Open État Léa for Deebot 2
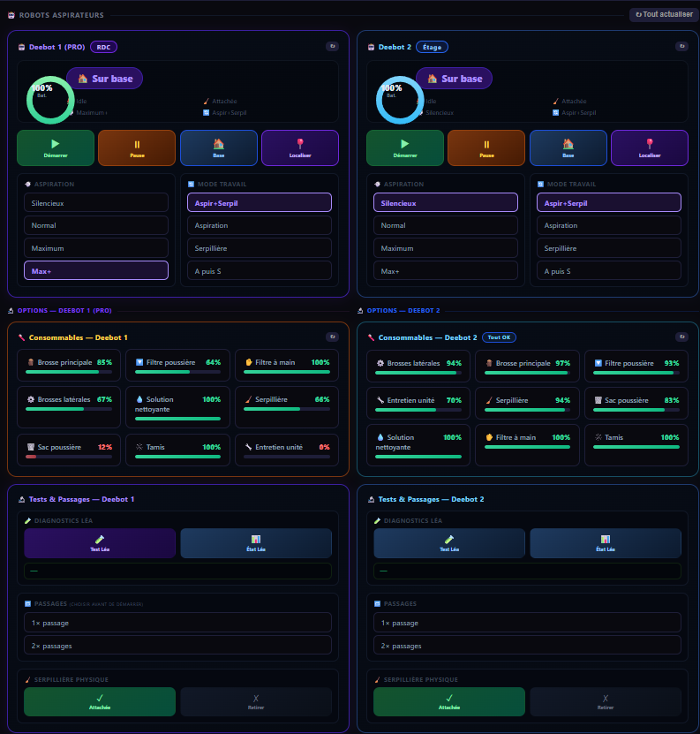The image size is (700, 734). (x=606, y=543)
